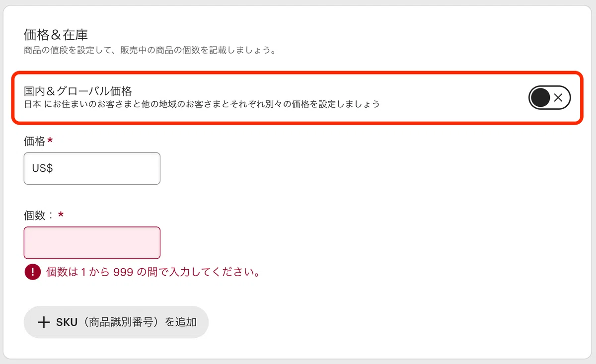Click the 価格 field label
Image resolution: width=596 pixels, height=364 pixels.
tap(35, 142)
